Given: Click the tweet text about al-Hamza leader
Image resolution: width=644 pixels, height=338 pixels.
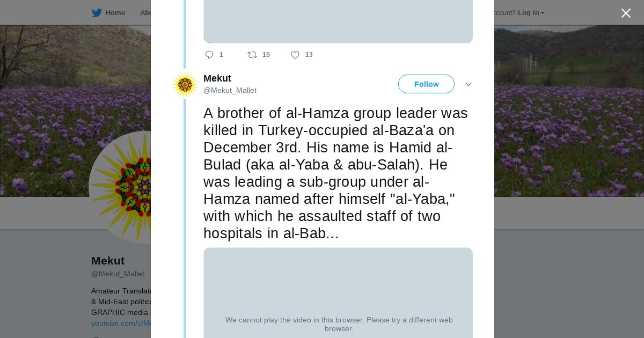Looking at the screenshot, I should pyautogui.click(x=336, y=173).
